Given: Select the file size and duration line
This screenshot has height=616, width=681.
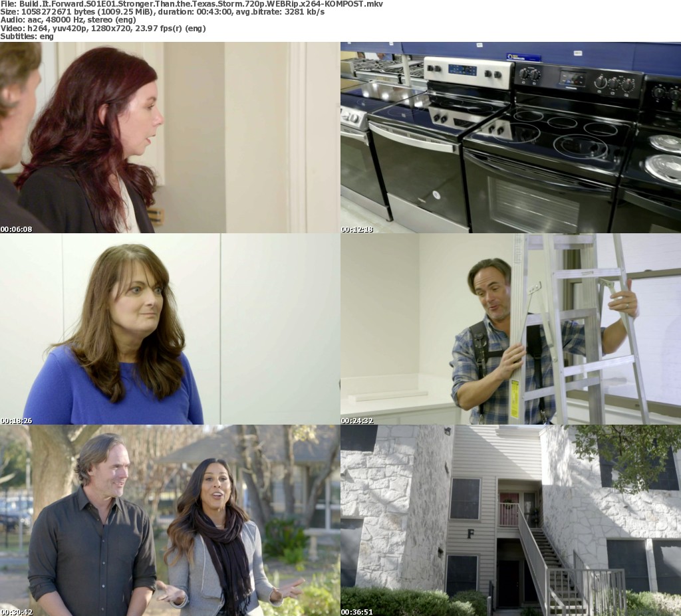Looking at the screenshot, I should coord(162,12).
